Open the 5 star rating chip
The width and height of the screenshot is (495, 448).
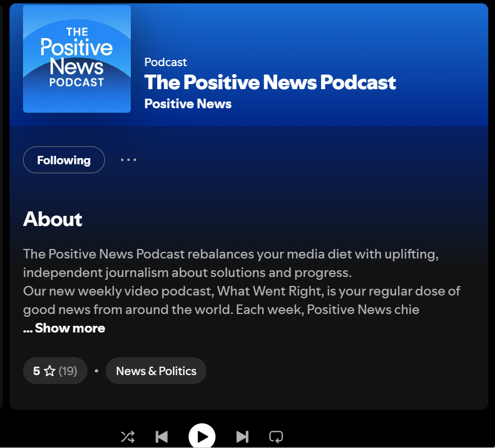point(55,371)
